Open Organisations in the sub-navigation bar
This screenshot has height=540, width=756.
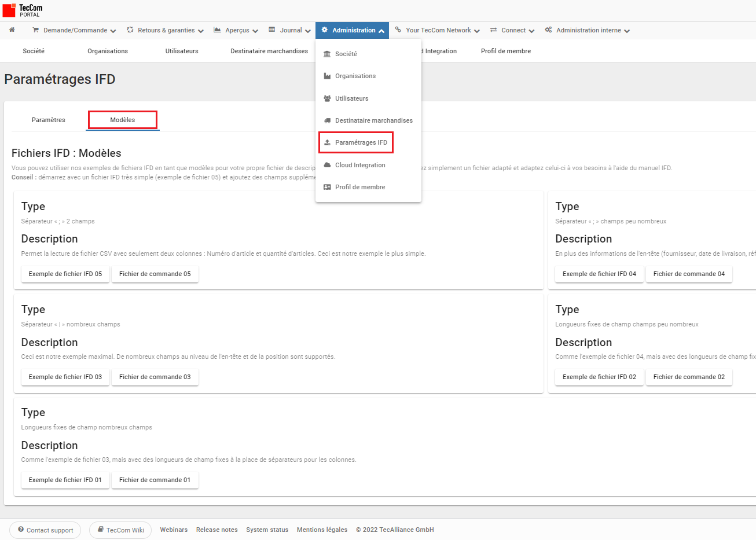click(108, 51)
